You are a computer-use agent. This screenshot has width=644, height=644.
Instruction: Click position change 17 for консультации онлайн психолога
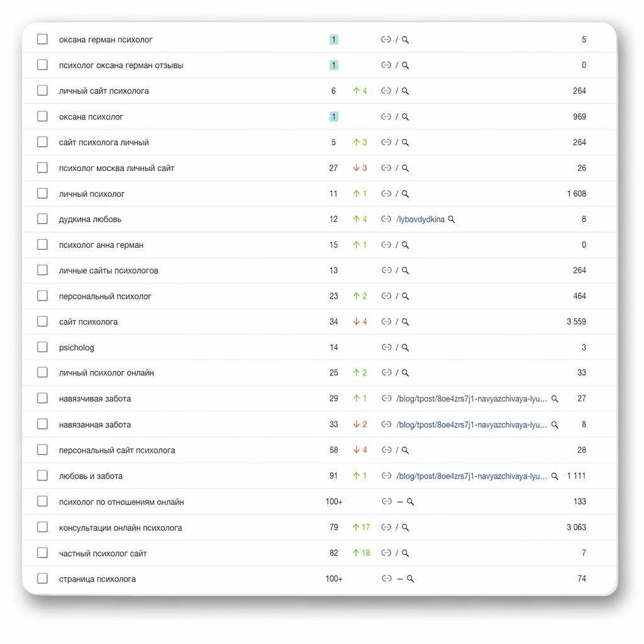362,527
